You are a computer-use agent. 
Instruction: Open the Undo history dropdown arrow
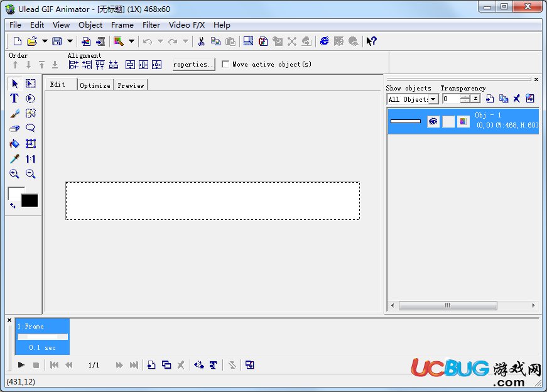coord(160,41)
